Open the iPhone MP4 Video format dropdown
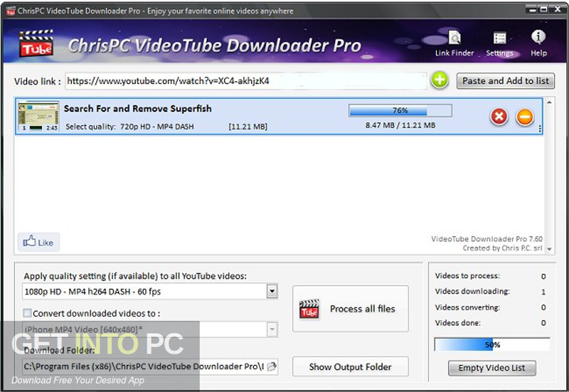Image resolution: width=569 pixels, height=392 pixels. click(x=272, y=329)
